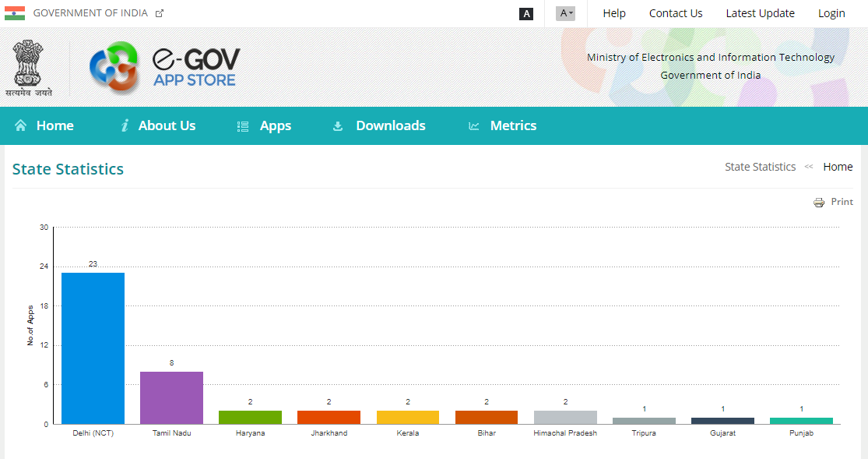Open the e-GOV App Store logo
The height and width of the screenshot is (459, 868).
pyautogui.click(x=165, y=65)
